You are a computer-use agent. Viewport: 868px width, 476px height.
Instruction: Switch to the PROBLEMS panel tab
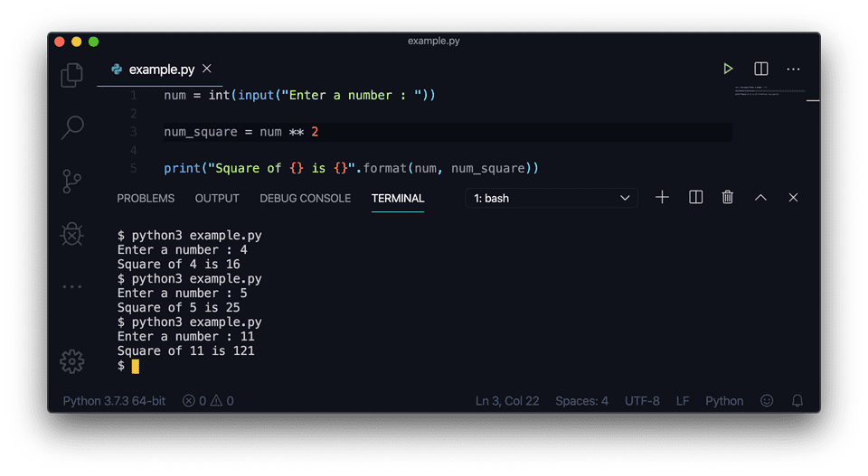coord(146,199)
